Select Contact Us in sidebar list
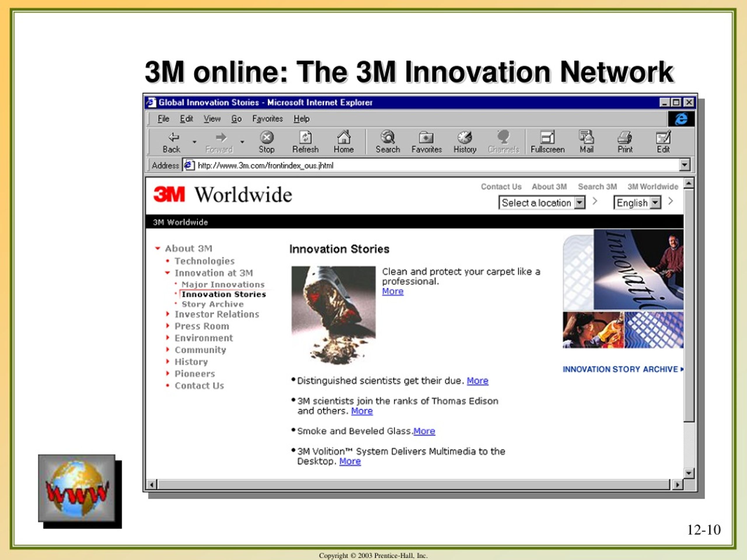 point(199,386)
